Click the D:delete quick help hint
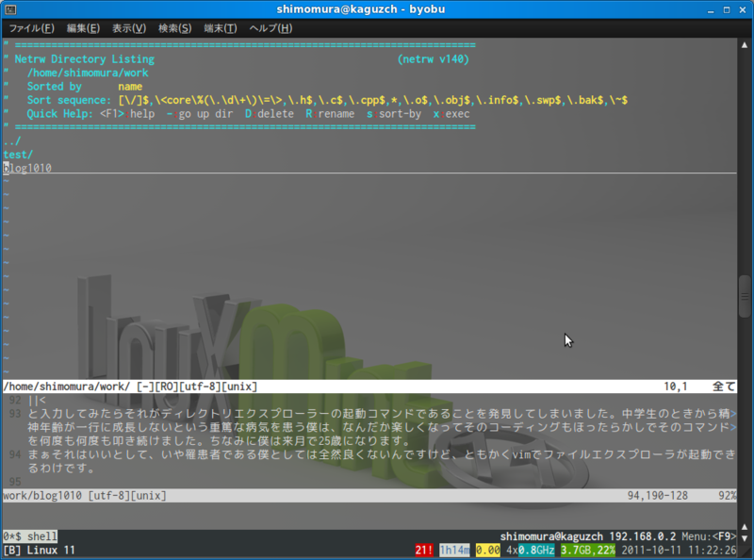Viewport: 754px width, 560px height. (x=270, y=114)
